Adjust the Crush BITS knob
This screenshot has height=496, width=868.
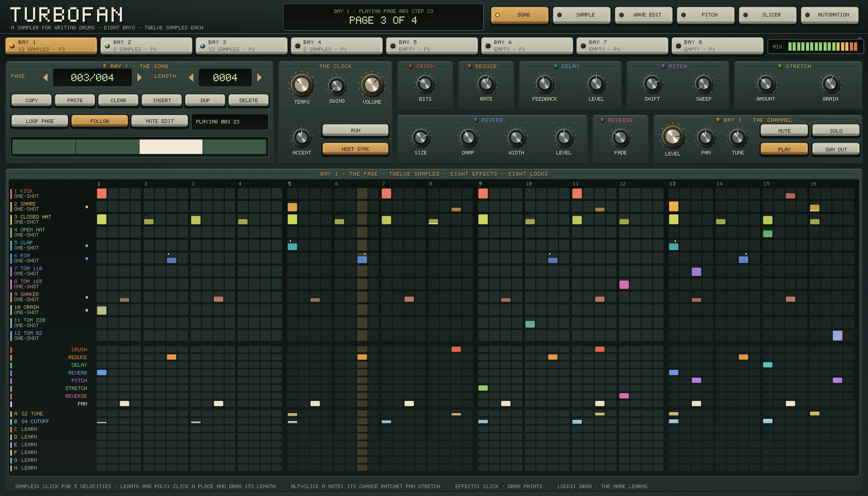(425, 83)
